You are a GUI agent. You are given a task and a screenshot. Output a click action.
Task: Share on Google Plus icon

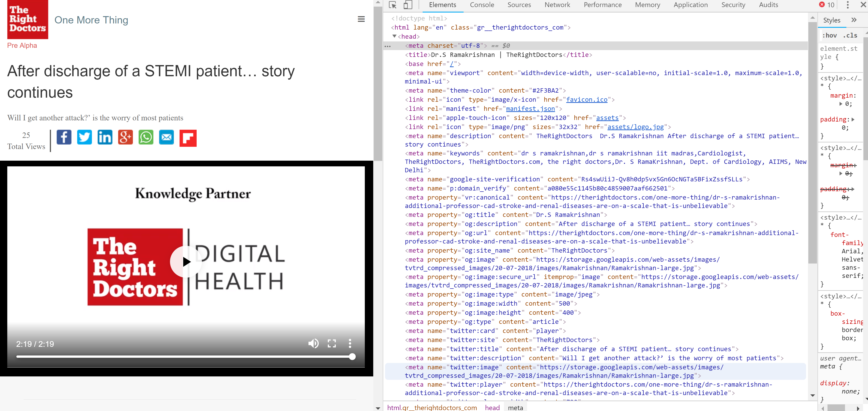[x=125, y=137]
